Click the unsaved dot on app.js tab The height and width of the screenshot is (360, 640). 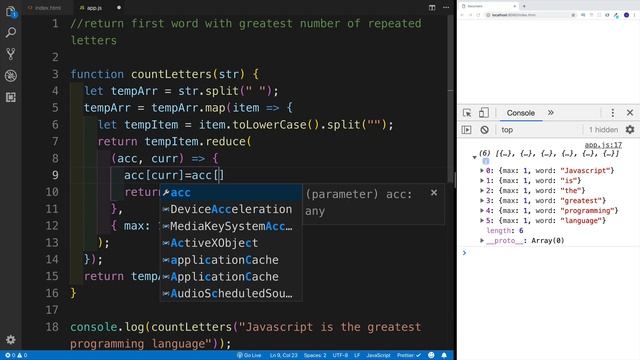click(x=119, y=7)
